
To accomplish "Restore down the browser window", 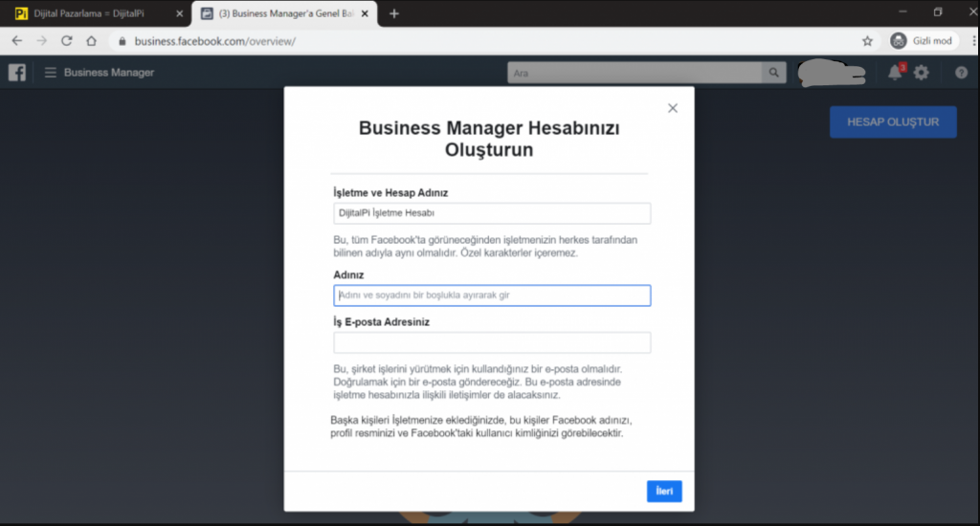I will 938,11.
